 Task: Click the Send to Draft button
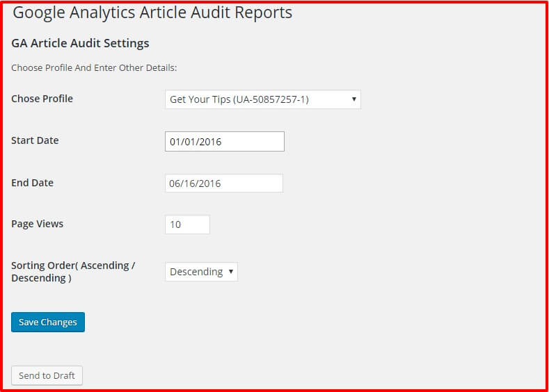[x=47, y=375]
